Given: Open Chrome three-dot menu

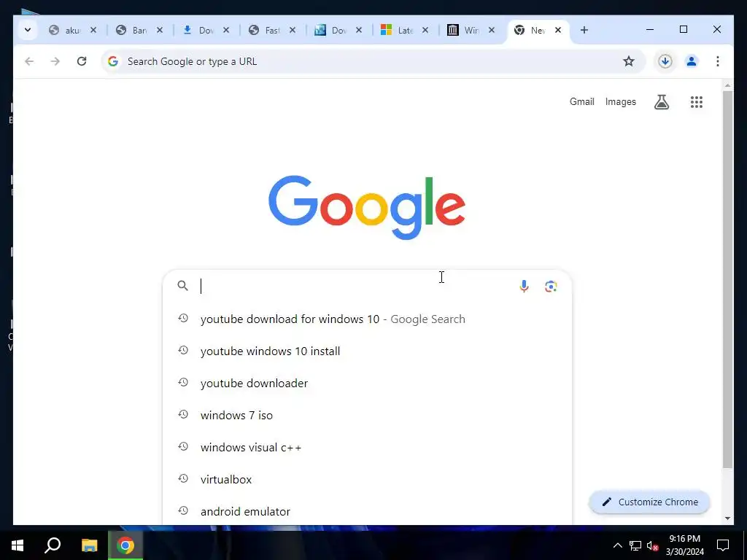Looking at the screenshot, I should point(718,61).
